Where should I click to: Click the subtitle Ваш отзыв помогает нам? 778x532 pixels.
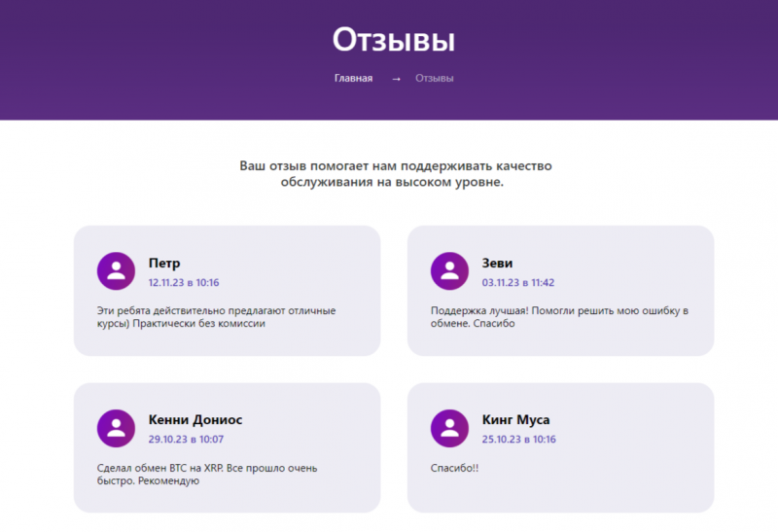pos(395,174)
